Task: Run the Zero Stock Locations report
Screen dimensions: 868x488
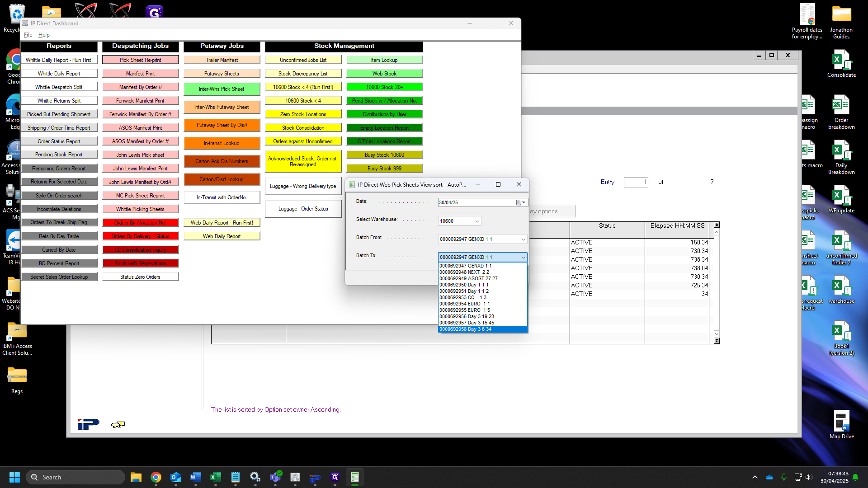Action: (303, 114)
